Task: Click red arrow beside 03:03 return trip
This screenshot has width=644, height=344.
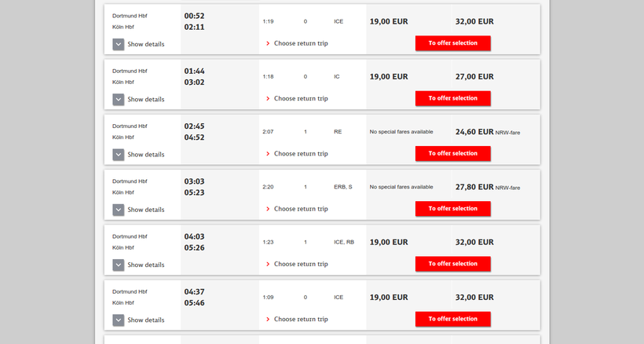Action: point(268,209)
